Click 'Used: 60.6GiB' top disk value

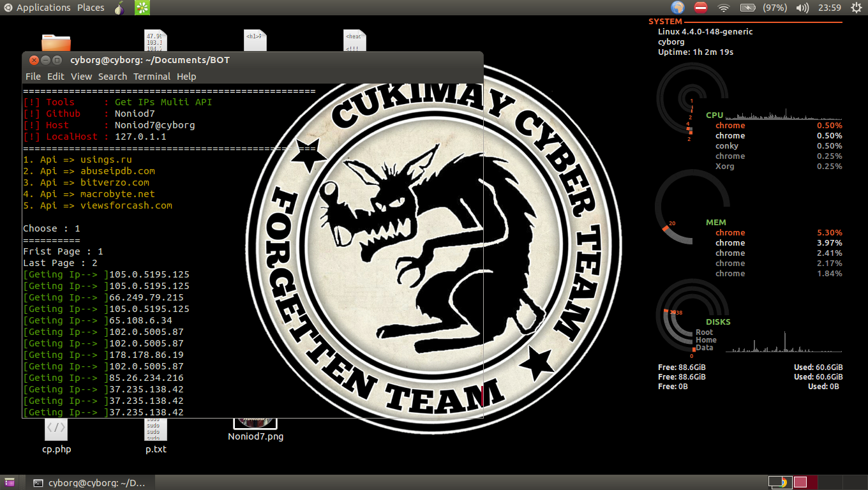click(818, 367)
